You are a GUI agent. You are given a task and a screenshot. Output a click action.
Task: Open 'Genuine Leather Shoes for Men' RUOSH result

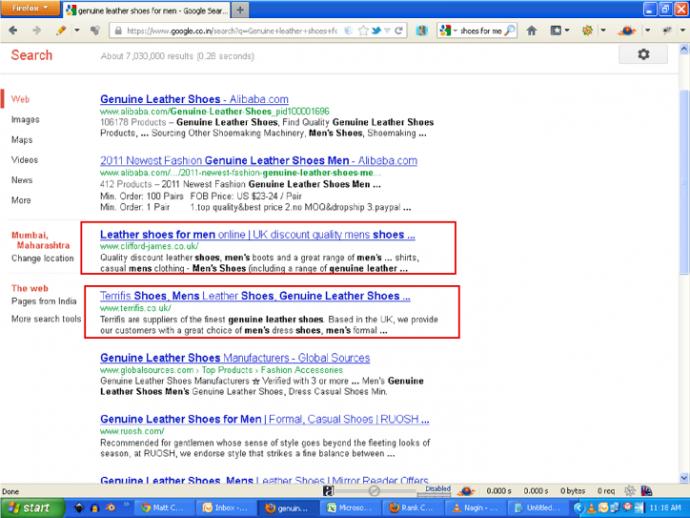[264, 419]
